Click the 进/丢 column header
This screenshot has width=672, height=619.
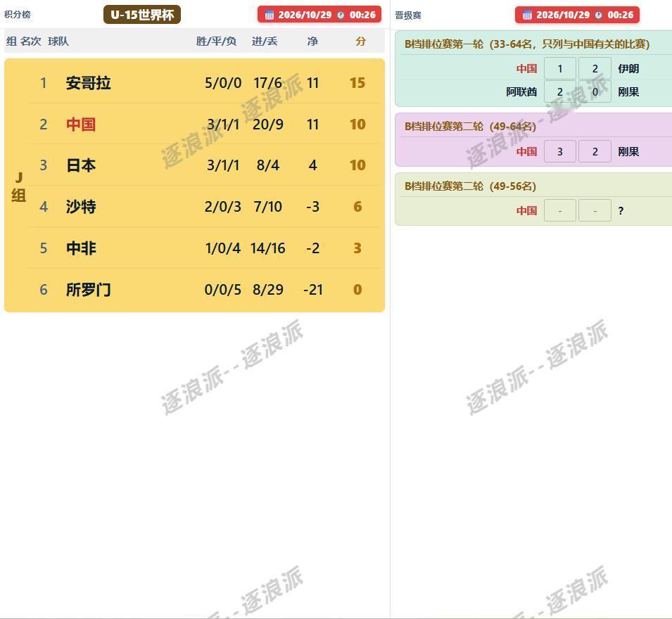[x=265, y=41]
